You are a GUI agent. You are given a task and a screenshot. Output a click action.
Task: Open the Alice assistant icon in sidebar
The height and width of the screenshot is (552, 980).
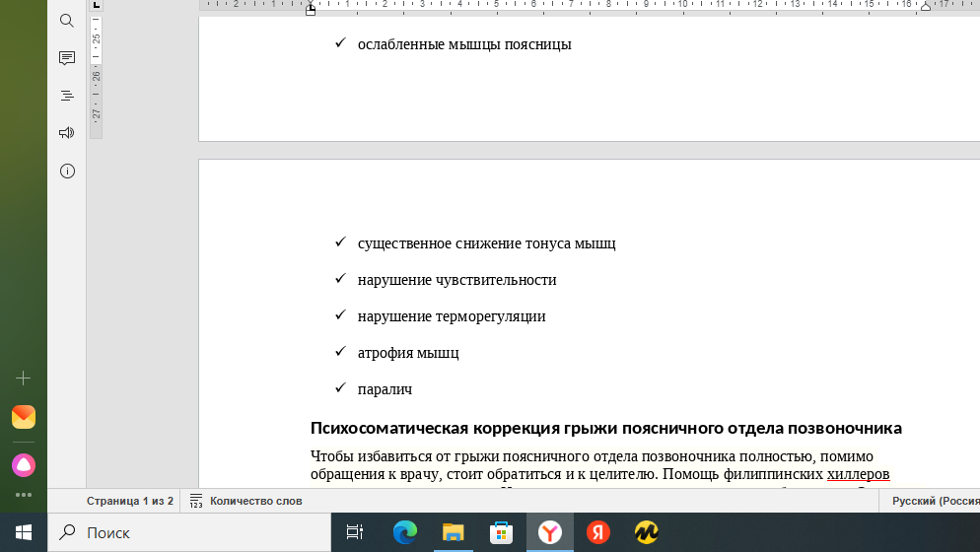[x=23, y=465]
